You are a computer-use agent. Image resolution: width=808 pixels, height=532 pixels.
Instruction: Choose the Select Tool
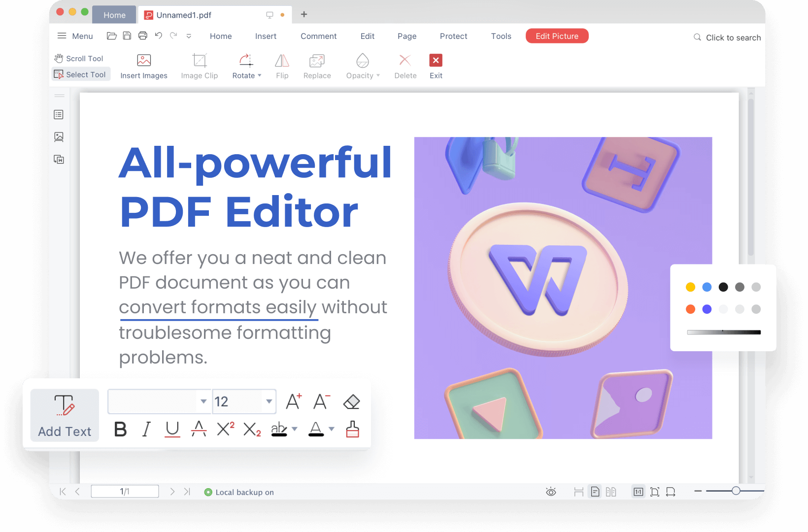80,74
